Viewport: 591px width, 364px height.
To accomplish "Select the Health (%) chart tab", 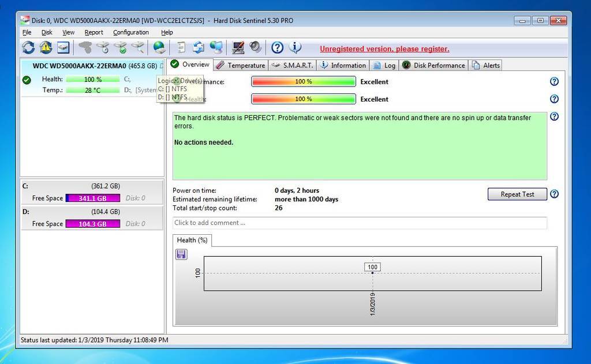I will pos(192,241).
